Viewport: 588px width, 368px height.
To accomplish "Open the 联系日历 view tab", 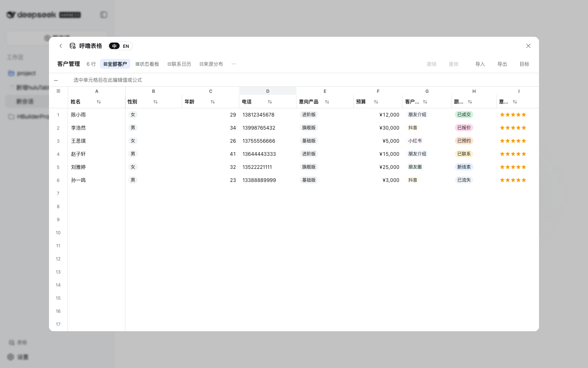I will click(x=179, y=64).
